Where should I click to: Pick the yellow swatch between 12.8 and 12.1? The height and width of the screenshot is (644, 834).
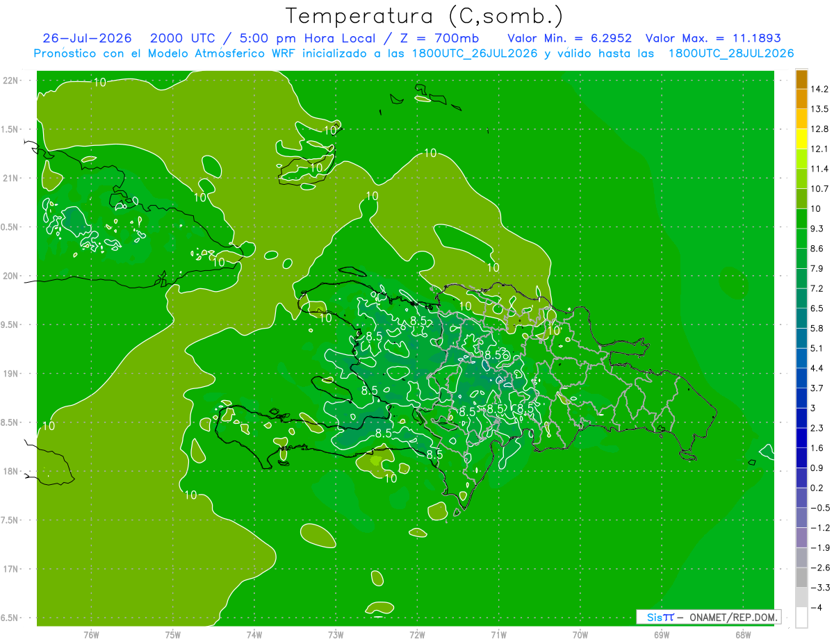pyautogui.click(x=801, y=139)
